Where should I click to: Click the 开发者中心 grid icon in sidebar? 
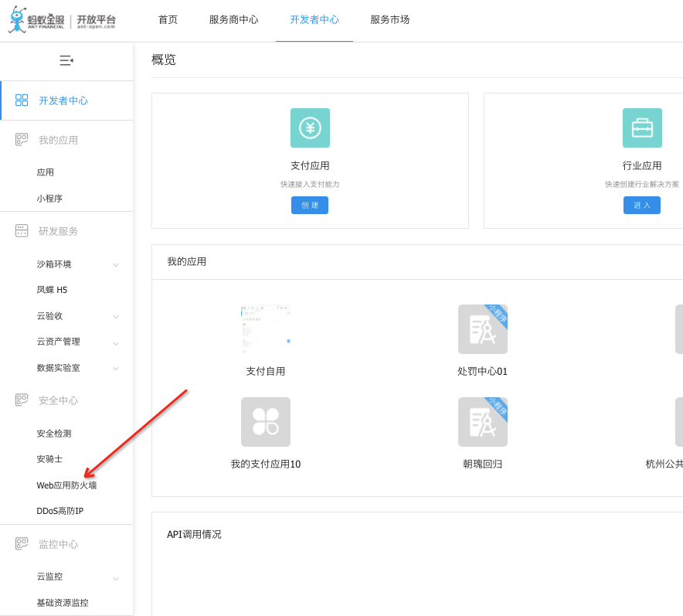tap(22, 100)
